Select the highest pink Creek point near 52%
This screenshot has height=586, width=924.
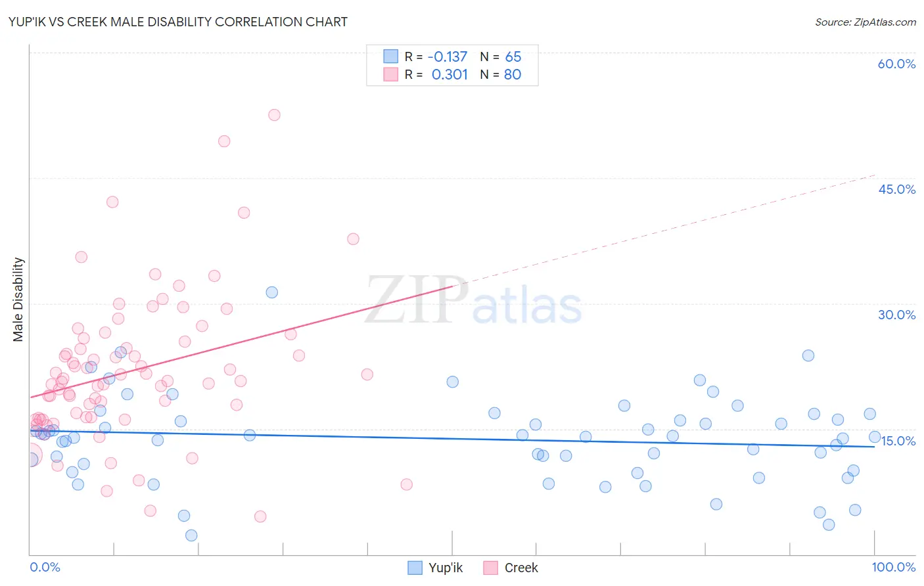tap(274, 115)
